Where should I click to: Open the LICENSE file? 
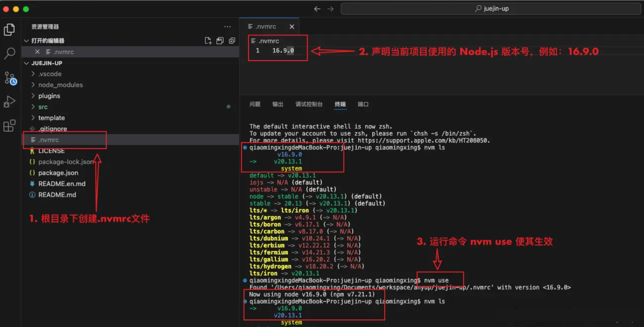tap(130, 151)
